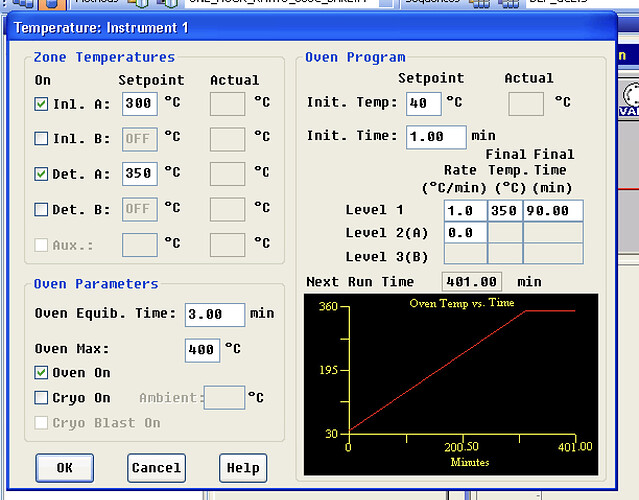The height and width of the screenshot is (500, 639).
Task: Uncheck the Inl. A zone checkbox
Action: point(41,104)
